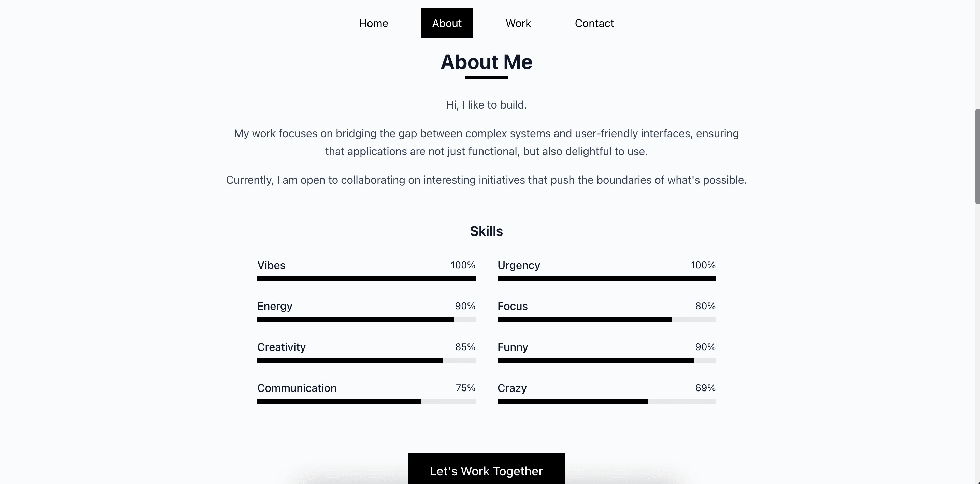Viewport: 980px width, 484px height.
Task: Click the Funny progress bar
Action: (606, 360)
